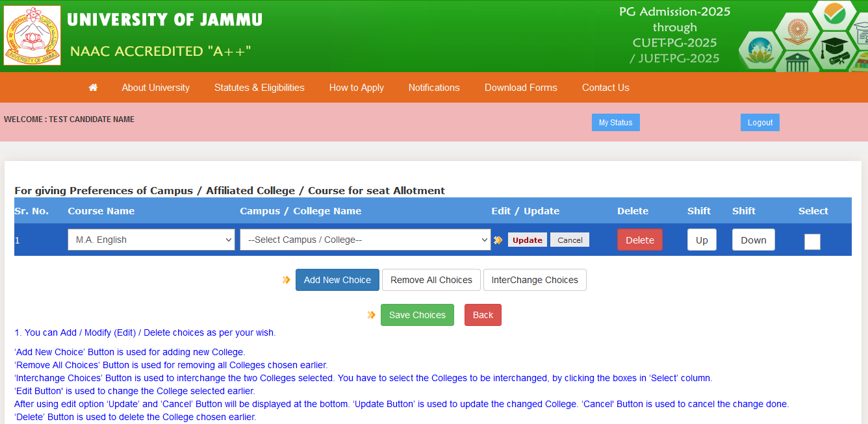Click instruction line describing 'Delete' button
Image resolution: width=868 pixels, height=424 pixels.
135,417
